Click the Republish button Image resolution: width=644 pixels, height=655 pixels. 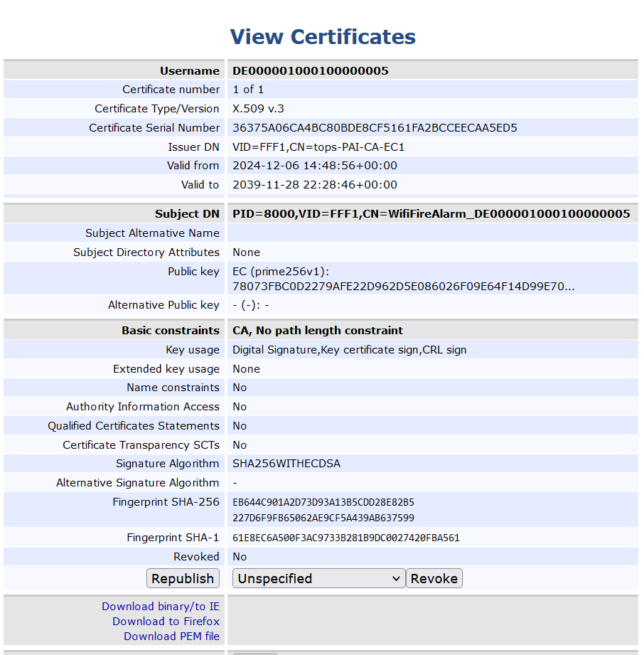(x=183, y=578)
